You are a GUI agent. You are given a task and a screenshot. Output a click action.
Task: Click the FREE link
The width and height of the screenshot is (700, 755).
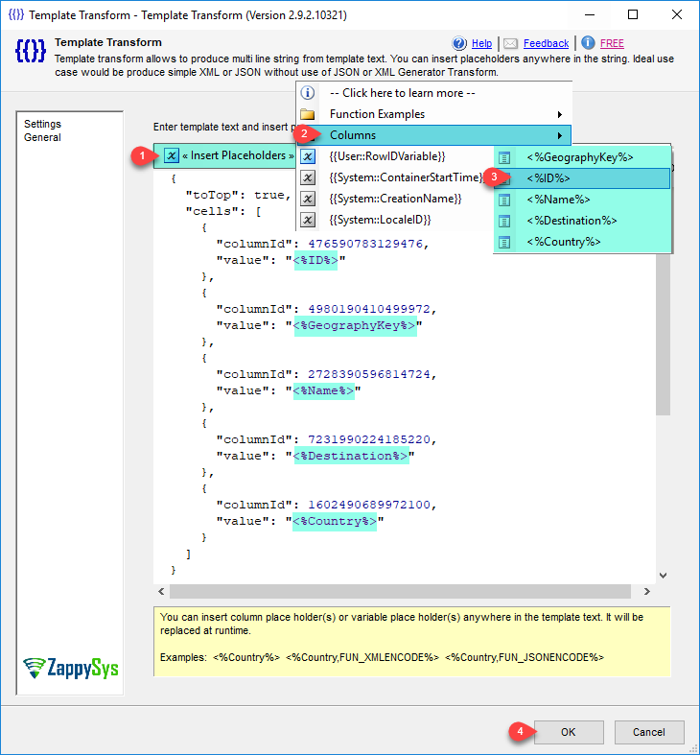[612, 43]
